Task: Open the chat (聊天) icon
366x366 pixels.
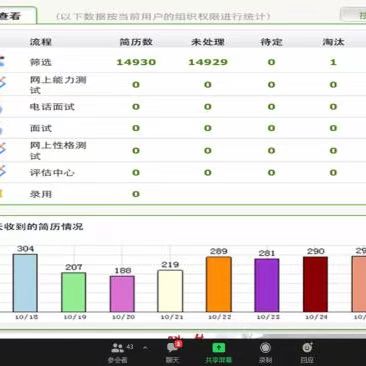Action: pyautogui.click(x=173, y=348)
